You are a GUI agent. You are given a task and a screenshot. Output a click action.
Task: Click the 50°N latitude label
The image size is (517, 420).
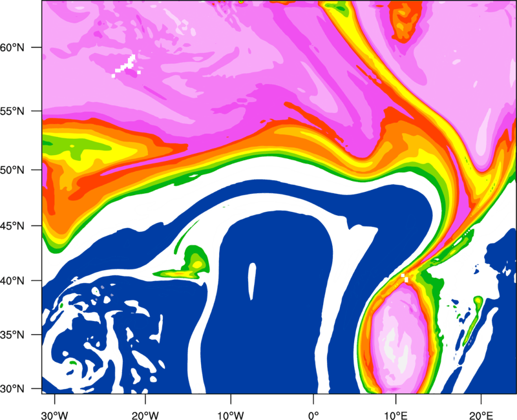(12, 170)
